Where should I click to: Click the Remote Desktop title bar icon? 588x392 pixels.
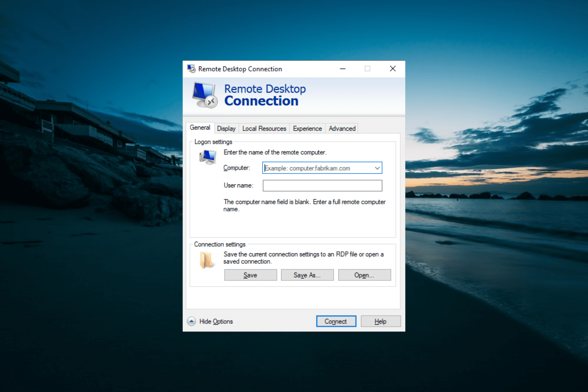pos(191,69)
